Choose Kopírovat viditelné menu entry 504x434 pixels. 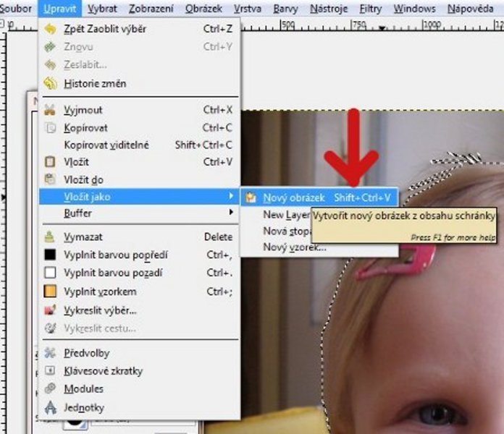(139, 145)
